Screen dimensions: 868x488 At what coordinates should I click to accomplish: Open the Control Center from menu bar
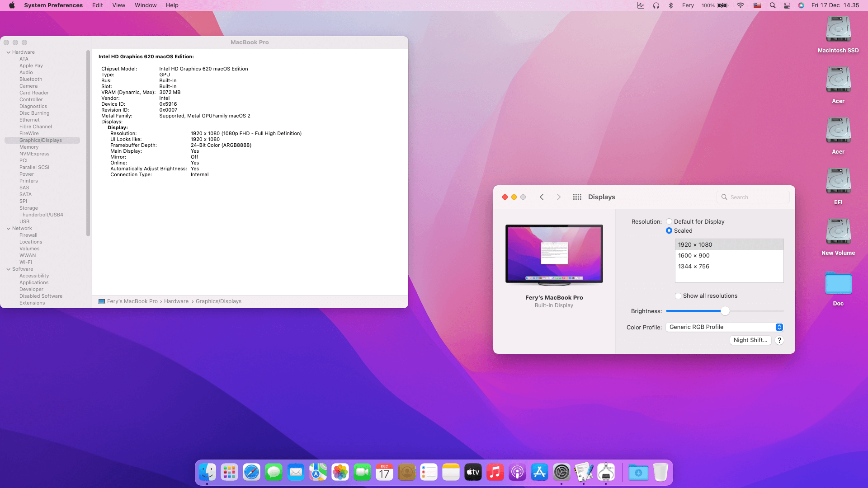(x=787, y=5)
